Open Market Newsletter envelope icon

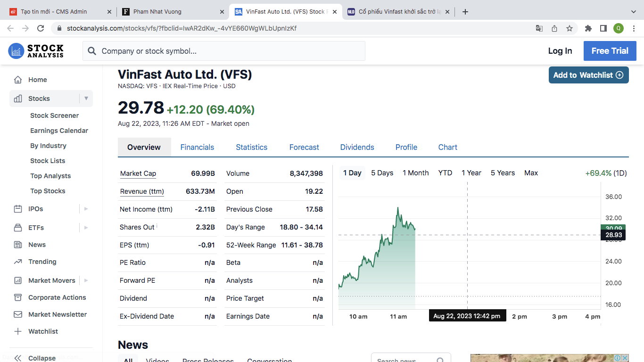click(x=18, y=314)
